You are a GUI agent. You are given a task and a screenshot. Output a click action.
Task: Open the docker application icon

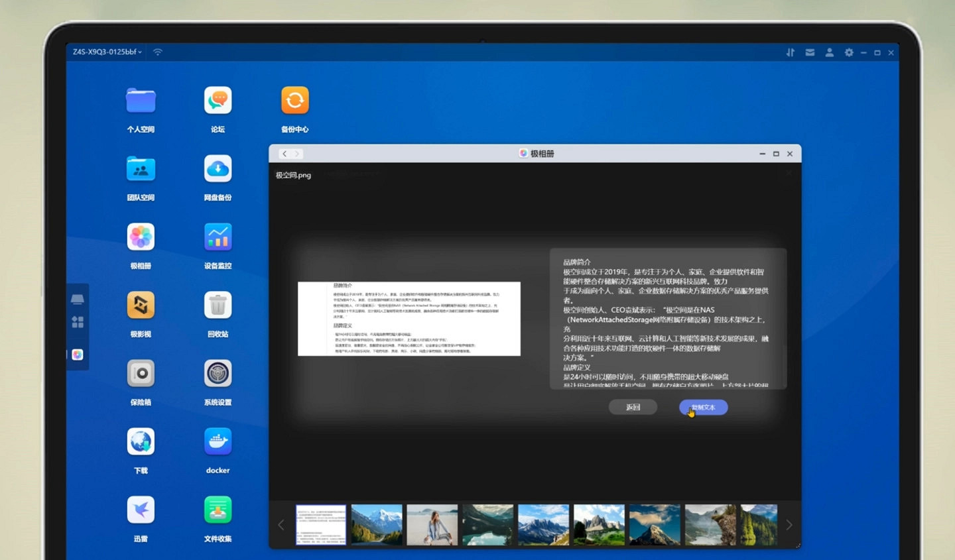pyautogui.click(x=218, y=442)
